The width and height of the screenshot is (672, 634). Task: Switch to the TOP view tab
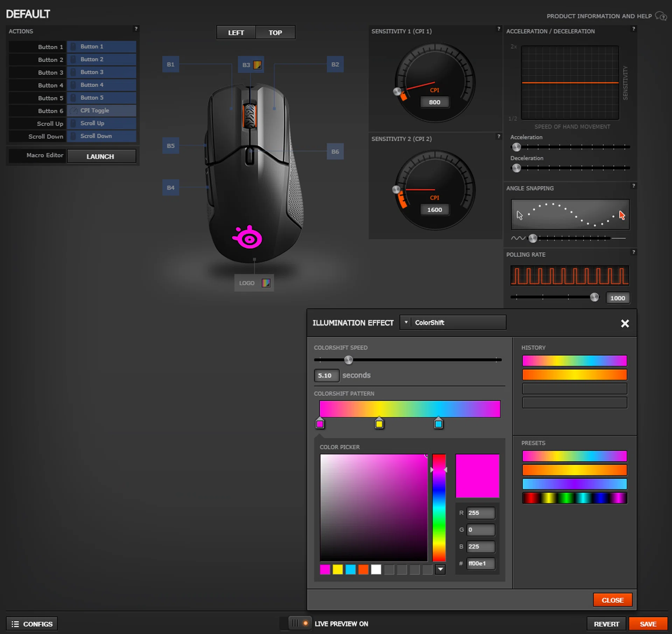pos(275,33)
